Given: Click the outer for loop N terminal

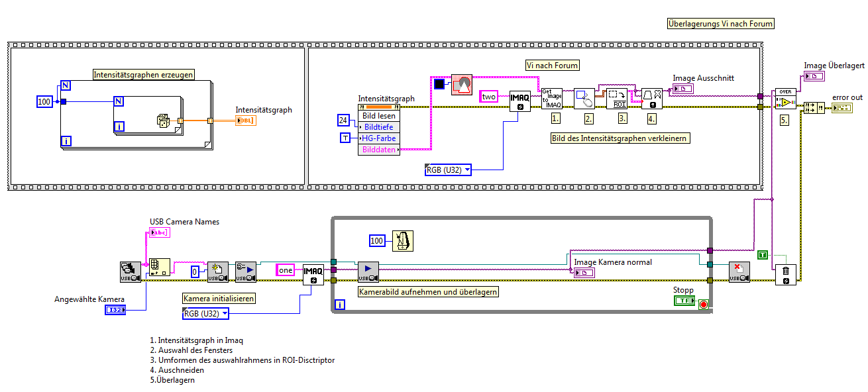Looking at the screenshot, I should 66,85.
